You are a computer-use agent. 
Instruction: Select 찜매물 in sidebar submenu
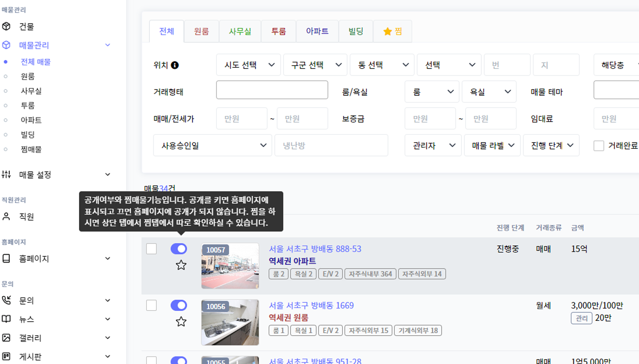pos(31,149)
